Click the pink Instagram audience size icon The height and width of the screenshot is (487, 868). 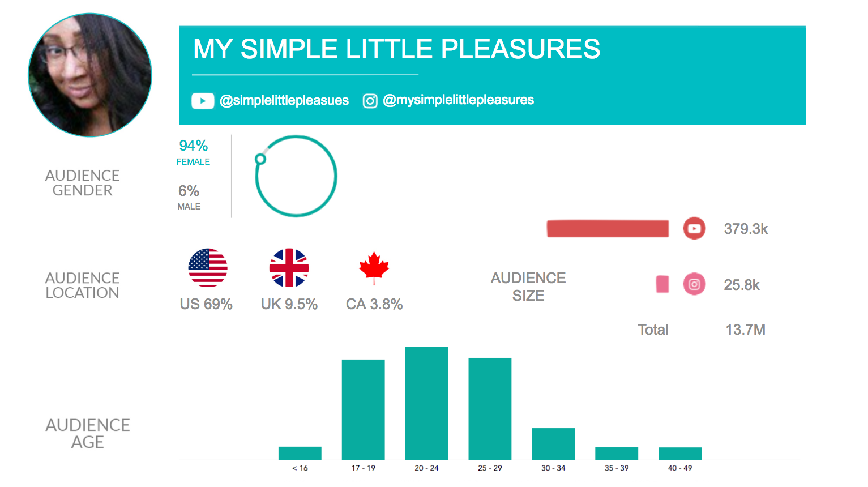click(694, 284)
